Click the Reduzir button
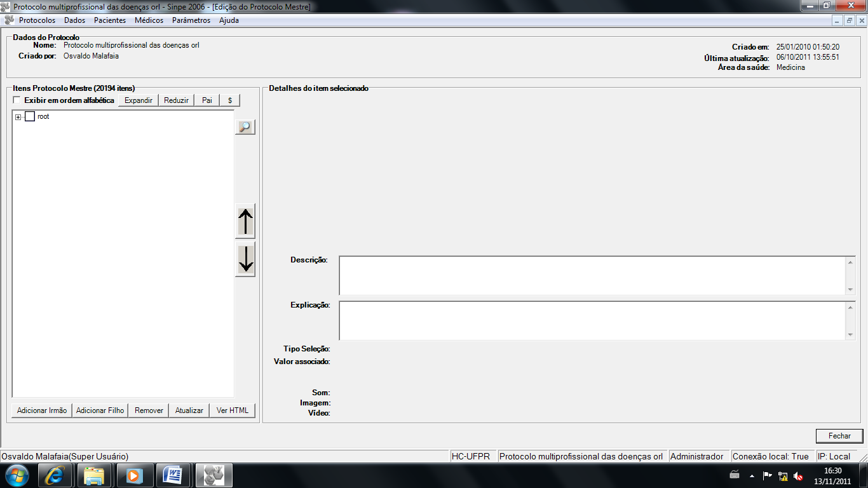 click(176, 100)
